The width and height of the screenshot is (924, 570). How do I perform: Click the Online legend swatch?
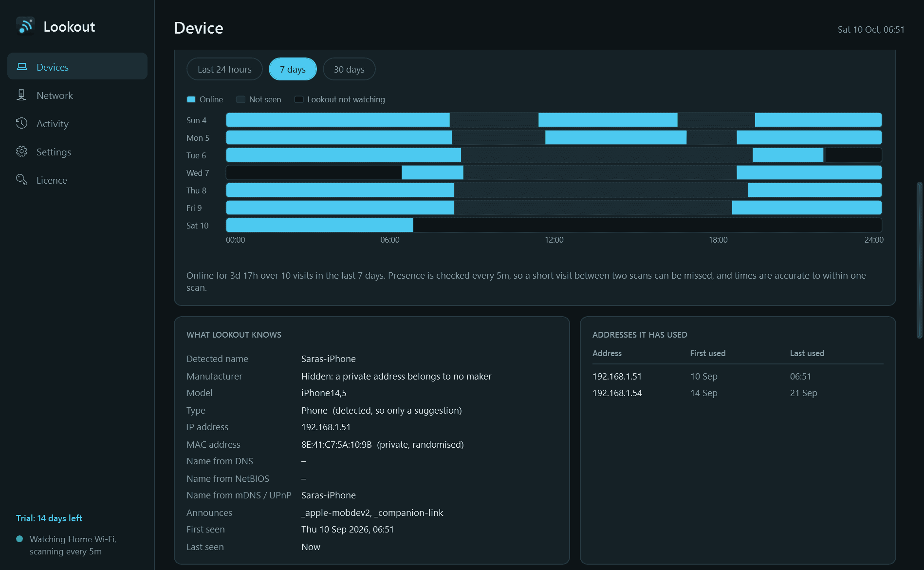click(x=191, y=99)
